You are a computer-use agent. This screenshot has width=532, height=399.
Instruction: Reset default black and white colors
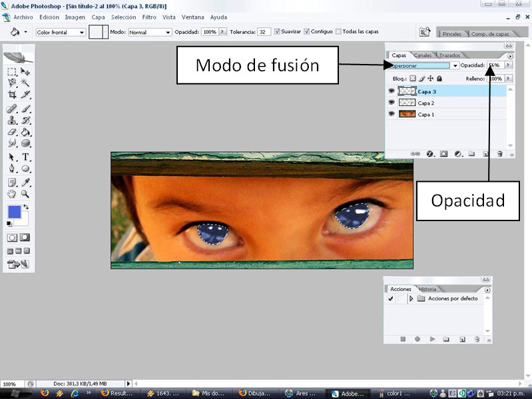pos(9,224)
